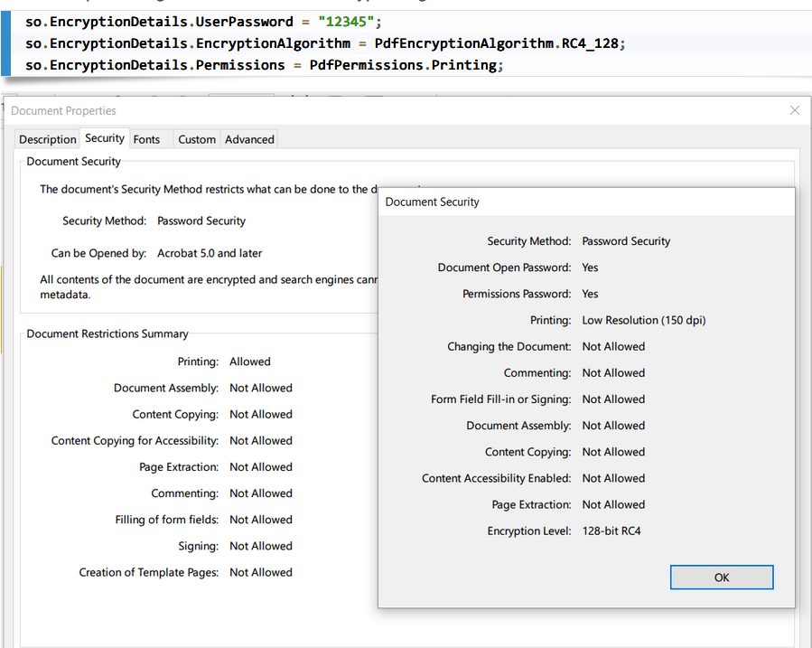Click OK in Document Security dialog
The image size is (812, 648).
(722, 577)
